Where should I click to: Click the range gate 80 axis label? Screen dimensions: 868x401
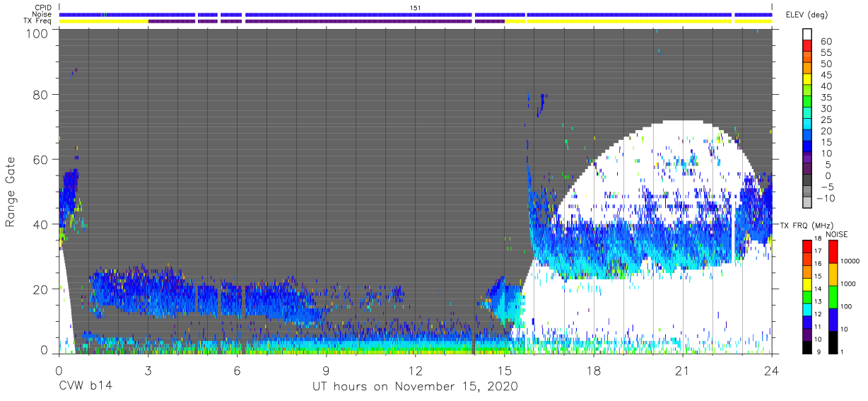[x=42, y=95]
